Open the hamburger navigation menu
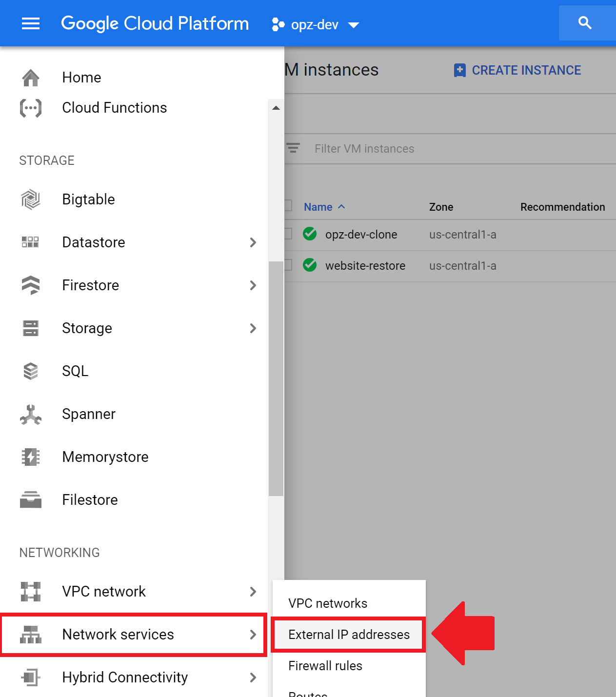The width and height of the screenshot is (616, 697). coord(31,23)
